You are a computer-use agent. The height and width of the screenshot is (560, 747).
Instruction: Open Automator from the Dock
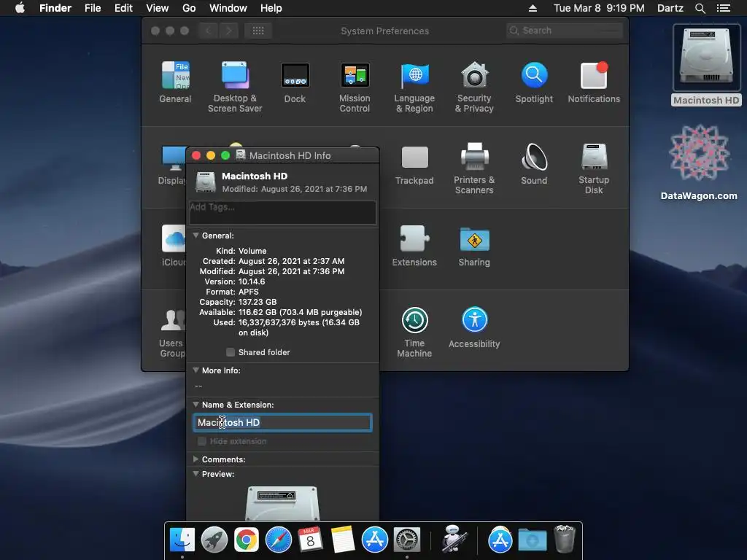(453, 539)
